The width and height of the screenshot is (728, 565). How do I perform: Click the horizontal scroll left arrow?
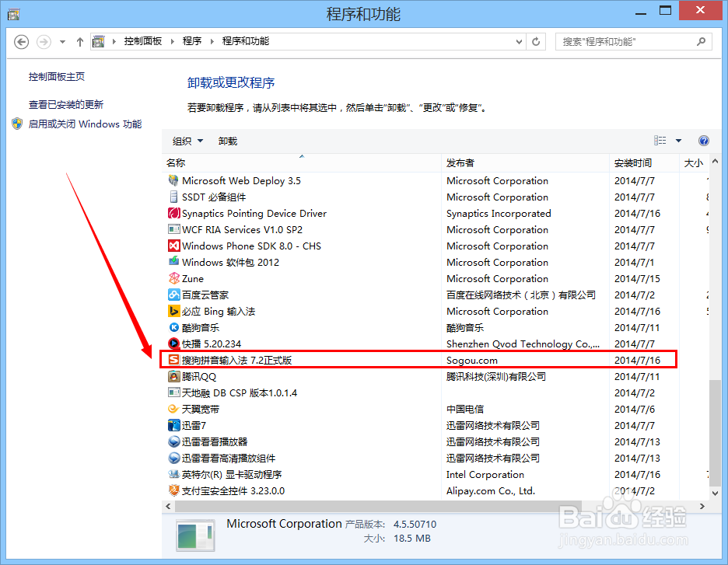[x=168, y=506]
